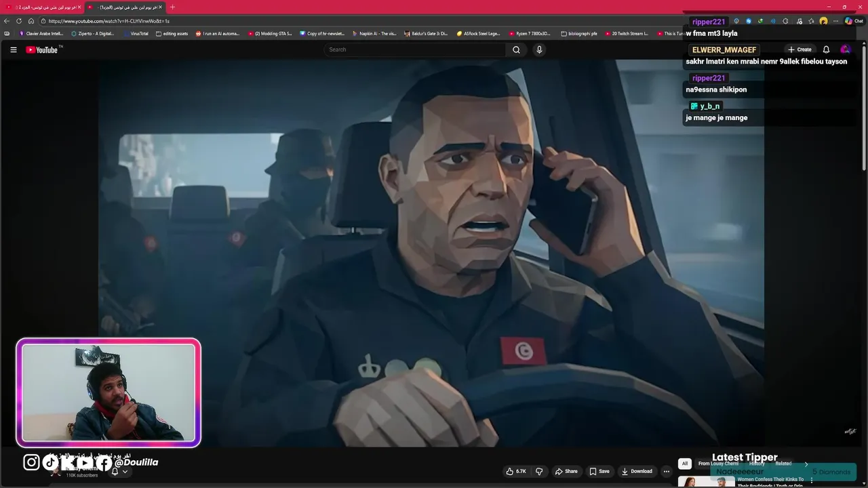
Task: Open a new browser tab
Action: tap(172, 7)
